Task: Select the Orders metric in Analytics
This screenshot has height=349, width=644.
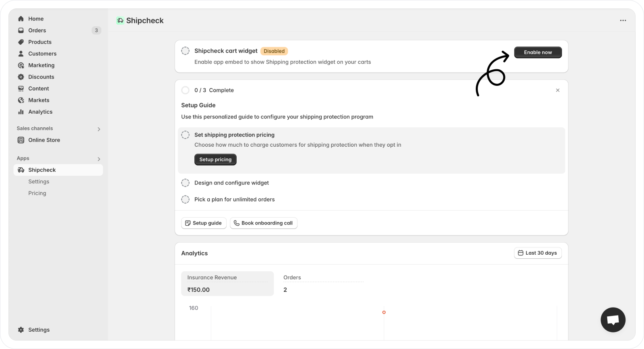Action: click(323, 284)
